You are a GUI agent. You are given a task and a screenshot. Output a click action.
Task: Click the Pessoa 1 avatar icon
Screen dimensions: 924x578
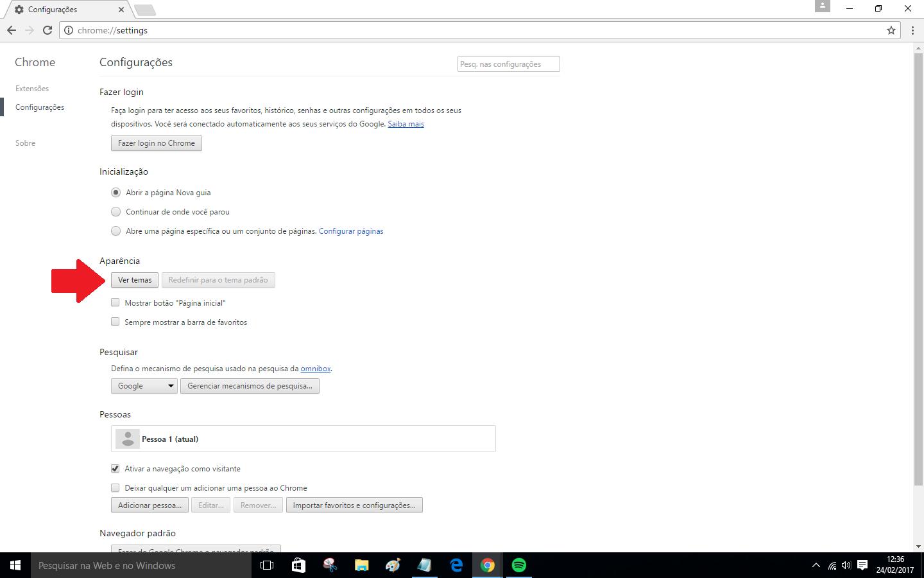click(127, 439)
